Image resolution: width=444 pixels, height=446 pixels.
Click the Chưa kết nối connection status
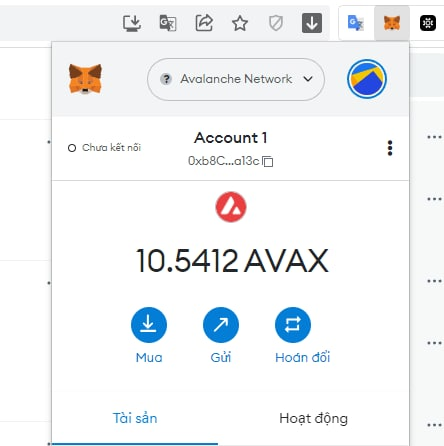click(x=104, y=148)
